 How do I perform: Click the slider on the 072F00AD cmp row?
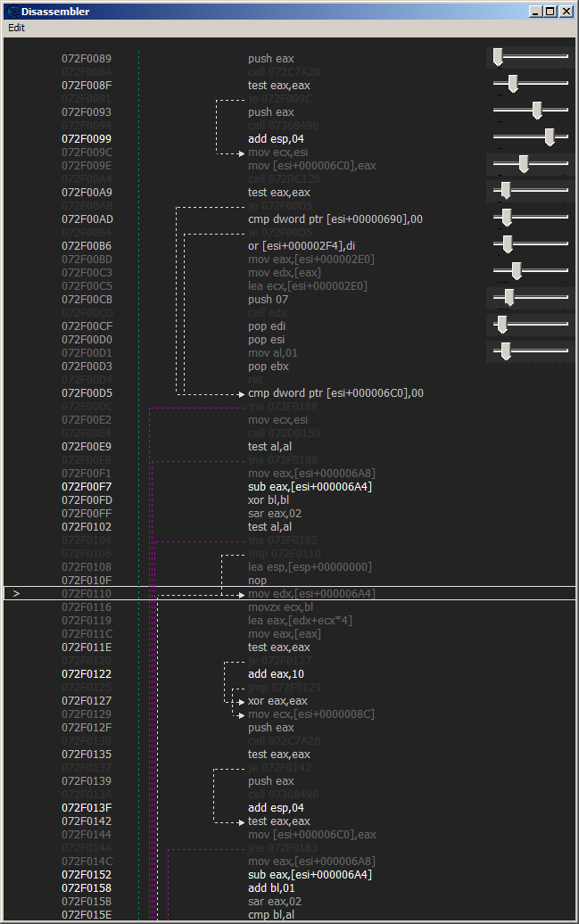point(531,217)
